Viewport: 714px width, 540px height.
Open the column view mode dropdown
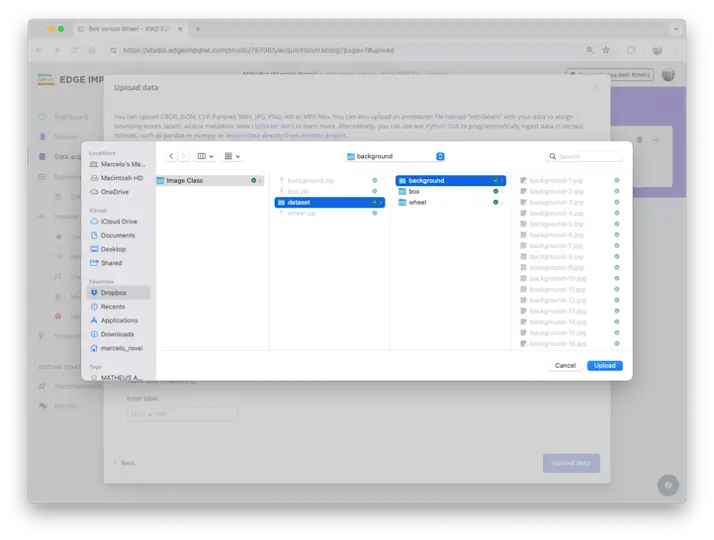click(205, 157)
